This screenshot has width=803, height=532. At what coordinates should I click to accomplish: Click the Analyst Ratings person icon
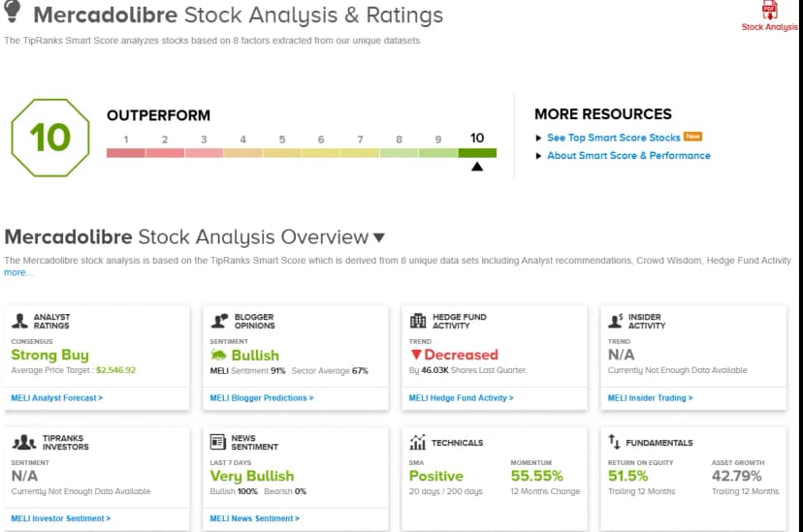pos(19,321)
